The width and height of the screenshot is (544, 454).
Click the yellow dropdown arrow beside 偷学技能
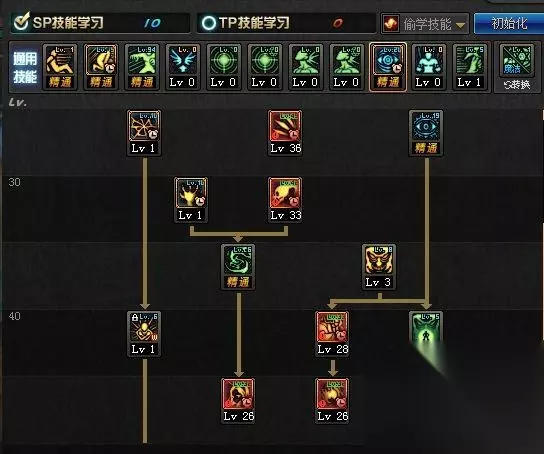(x=460, y=25)
